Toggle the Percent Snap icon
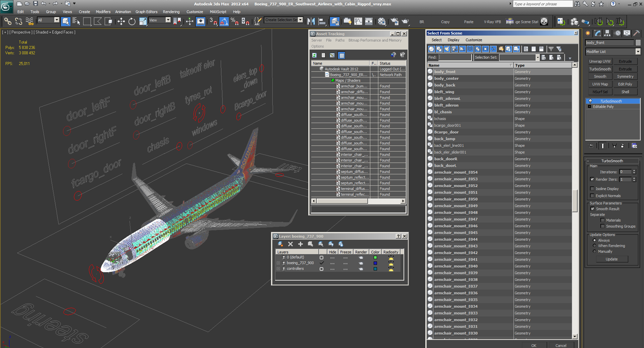Viewport: 644px width, 348px height. 235,21
